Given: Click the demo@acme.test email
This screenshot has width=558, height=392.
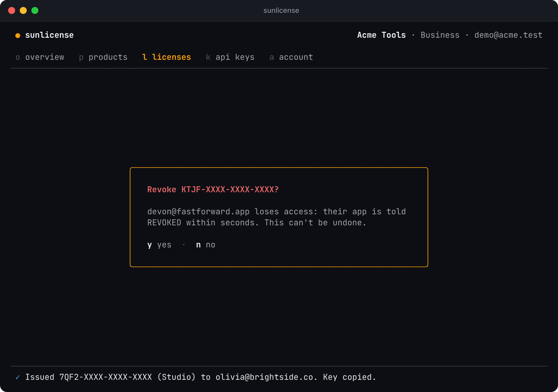Looking at the screenshot, I should point(508,35).
